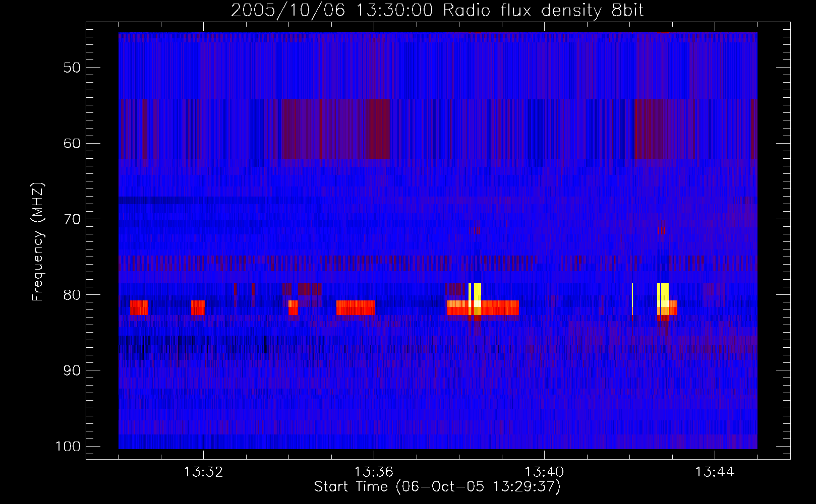Click the red emission band around 13:35 to 13:36
Viewport: 816px width, 504px height.
coord(356,307)
